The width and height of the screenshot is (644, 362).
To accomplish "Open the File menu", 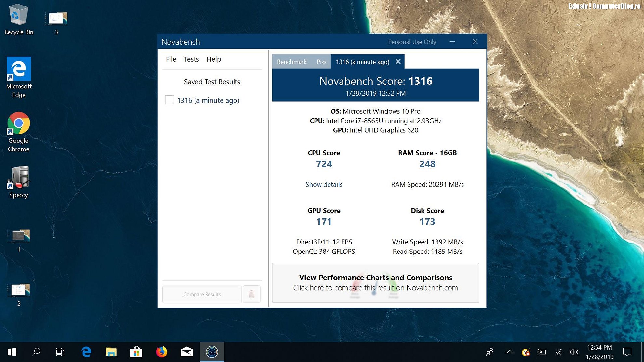I will pyautogui.click(x=171, y=59).
